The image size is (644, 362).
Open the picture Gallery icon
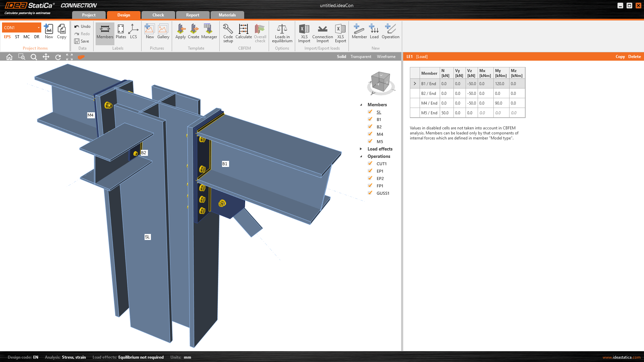click(163, 29)
